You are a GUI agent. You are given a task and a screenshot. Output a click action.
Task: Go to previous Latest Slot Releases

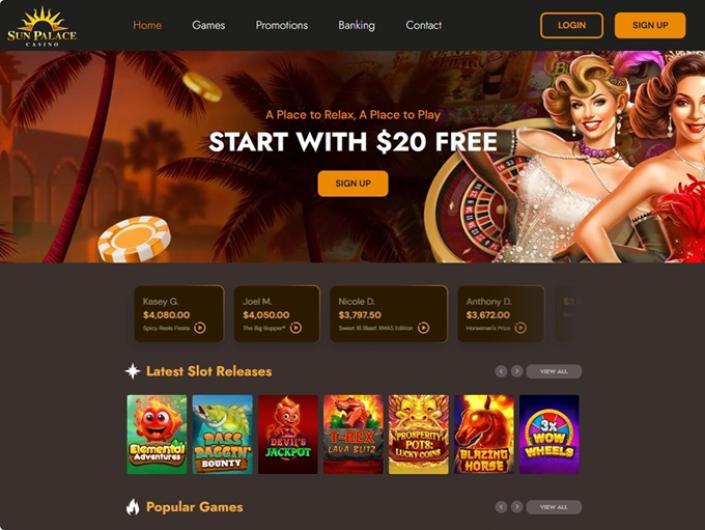501,371
